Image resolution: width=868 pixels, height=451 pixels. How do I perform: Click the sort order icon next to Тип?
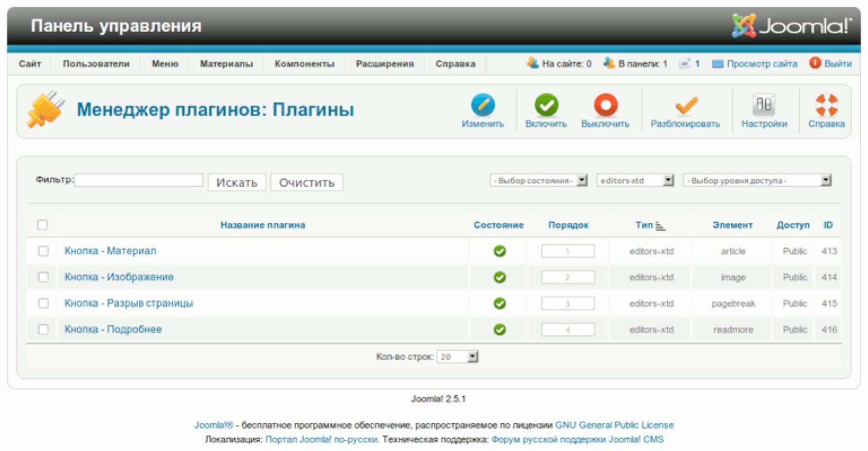tap(661, 226)
